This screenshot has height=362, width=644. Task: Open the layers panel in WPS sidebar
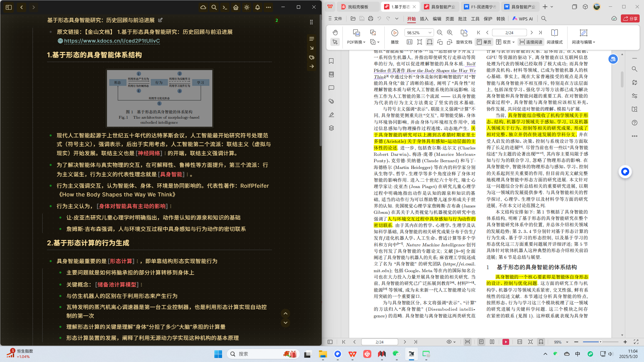pyautogui.click(x=331, y=128)
